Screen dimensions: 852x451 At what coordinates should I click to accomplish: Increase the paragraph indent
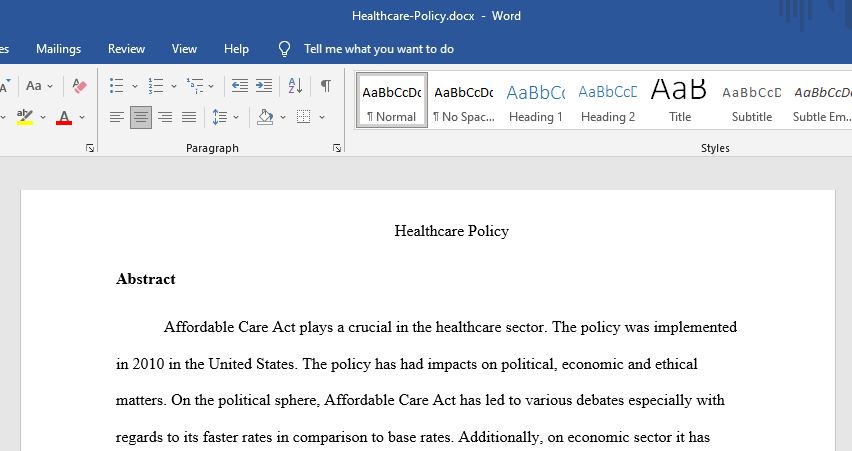point(264,86)
